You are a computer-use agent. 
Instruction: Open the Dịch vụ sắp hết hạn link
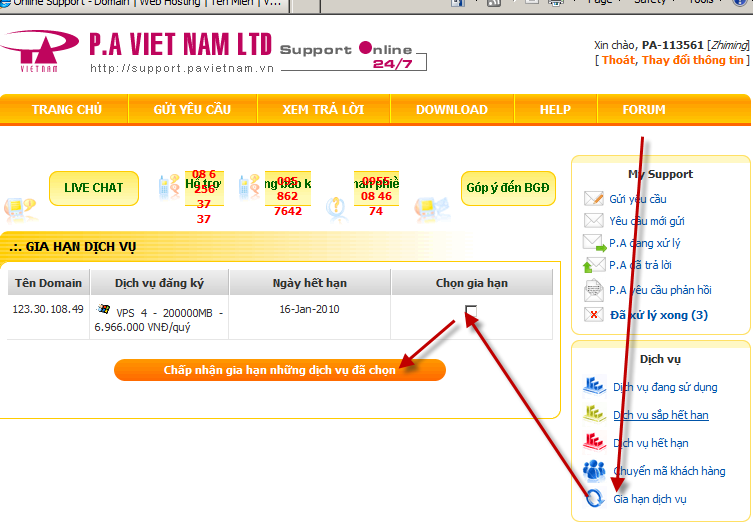coord(661,415)
